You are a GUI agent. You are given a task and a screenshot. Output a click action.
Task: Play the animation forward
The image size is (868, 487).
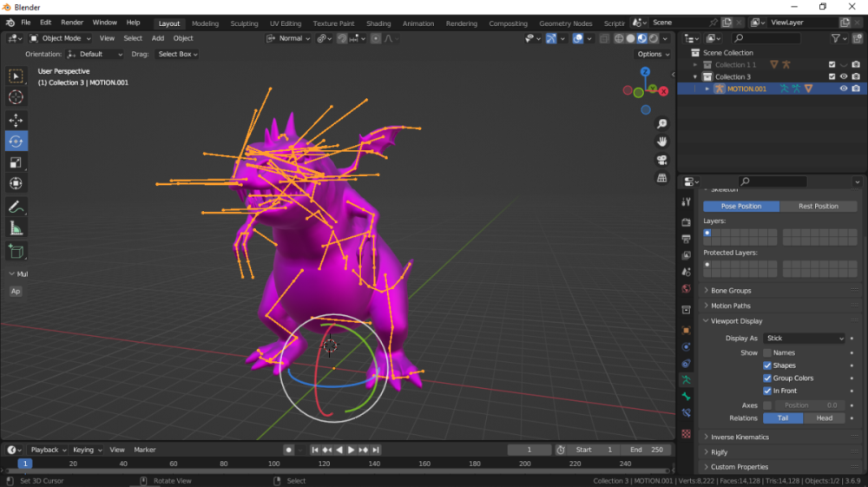[x=351, y=450]
